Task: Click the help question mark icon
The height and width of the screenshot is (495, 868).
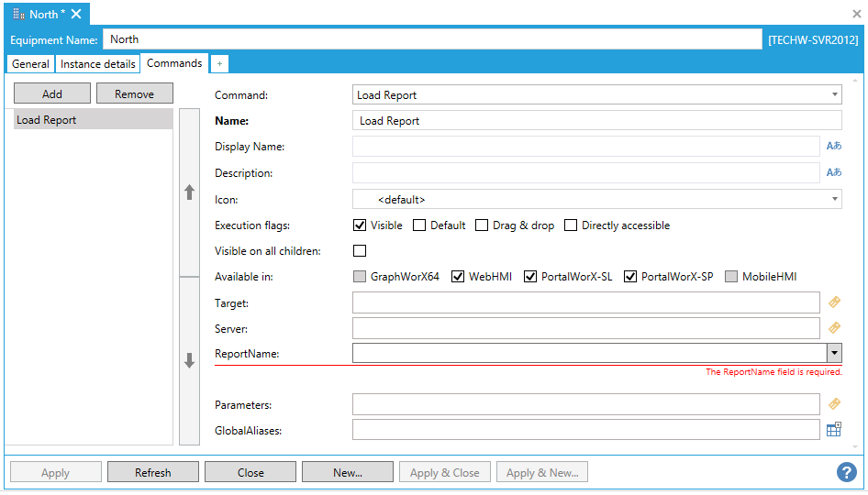Action: (846, 472)
